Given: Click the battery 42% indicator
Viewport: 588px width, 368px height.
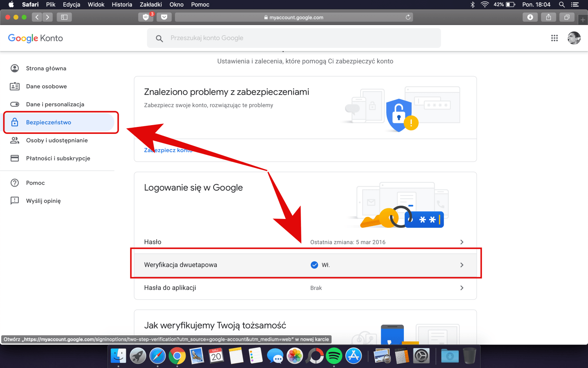Looking at the screenshot, I should (x=505, y=4).
